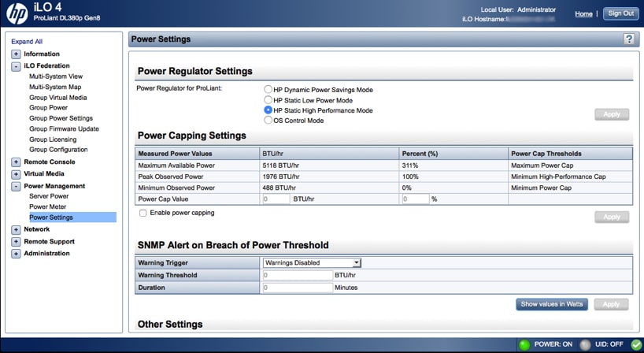This screenshot has width=644, height=353.
Task: Click the 311% percent cell
Action: tap(453, 165)
